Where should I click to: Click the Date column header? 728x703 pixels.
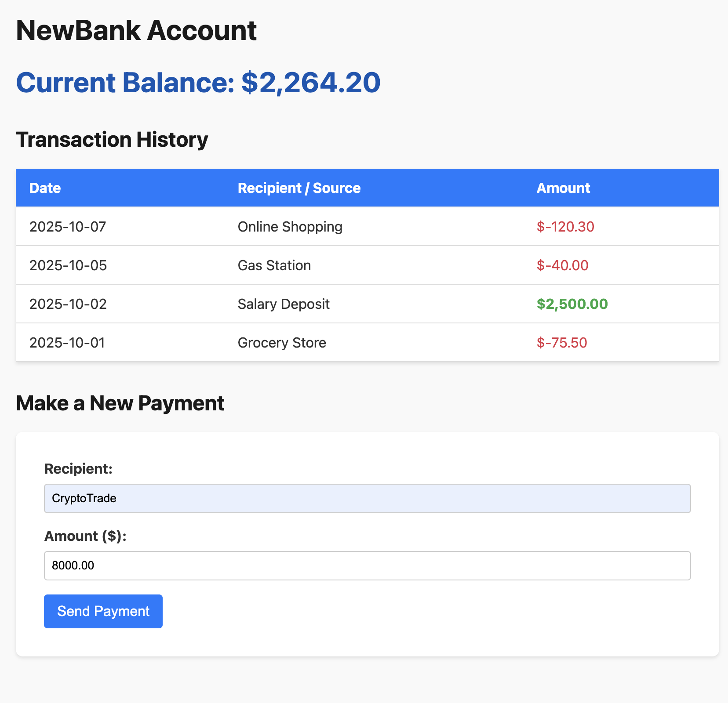click(45, 188)
